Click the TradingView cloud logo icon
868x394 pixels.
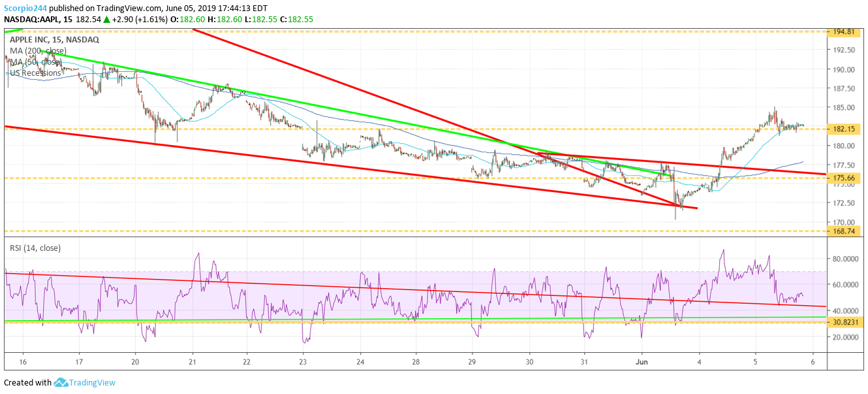point(61,382)
